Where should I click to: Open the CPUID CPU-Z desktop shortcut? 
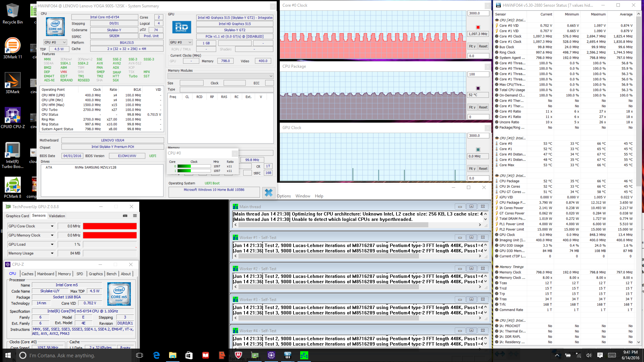pyautogui.click(x=12, y=118)
